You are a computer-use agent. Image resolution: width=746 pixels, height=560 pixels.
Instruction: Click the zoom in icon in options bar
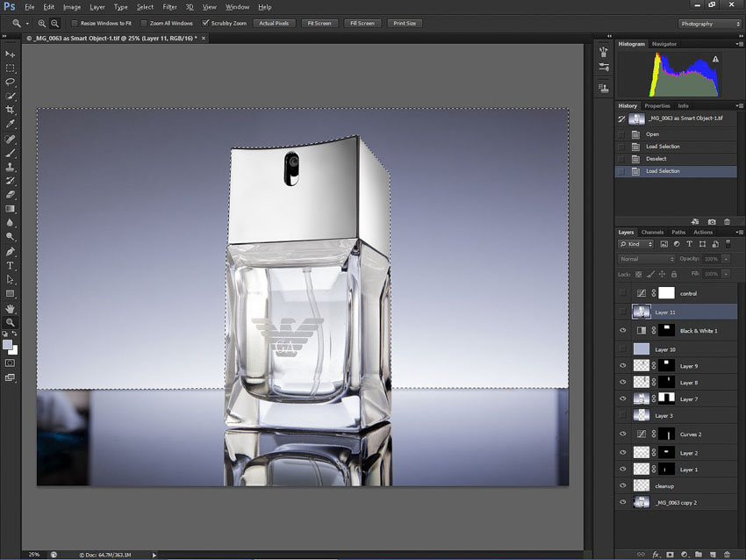point(42,24)
